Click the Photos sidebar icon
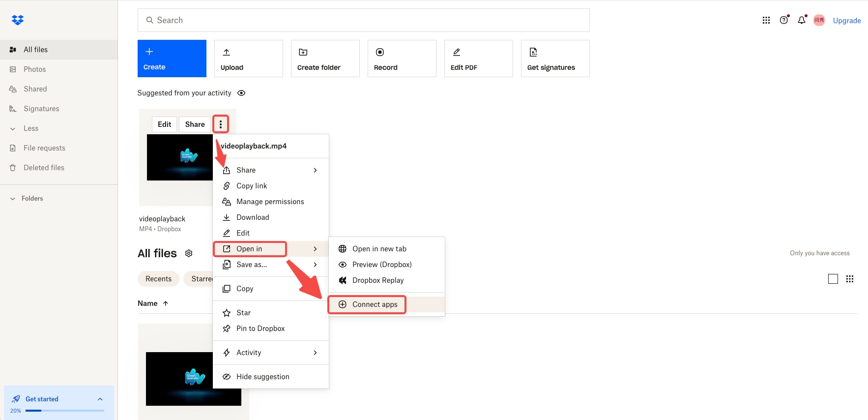The width and height of the screenshot is (868, 420). (13, 69)
